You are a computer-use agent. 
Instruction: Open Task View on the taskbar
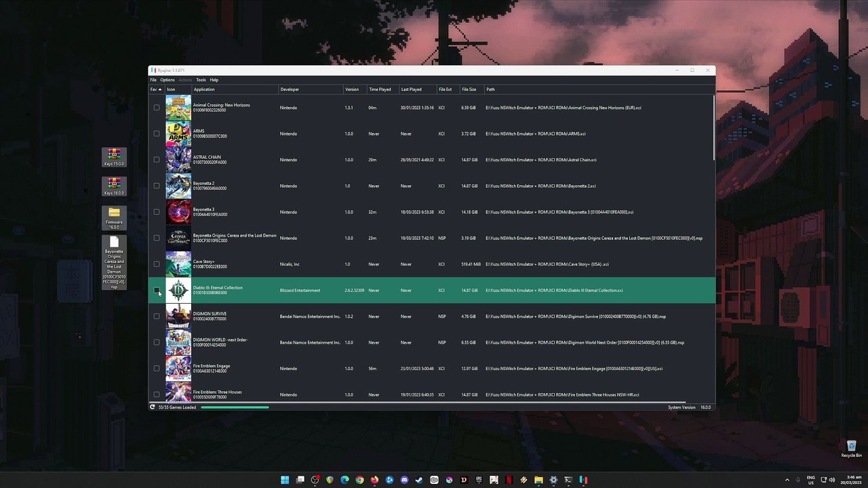[300, 480]
